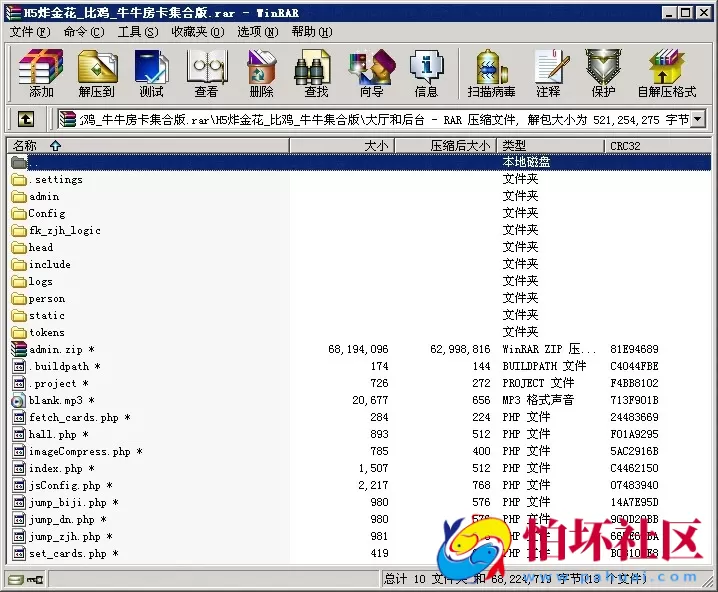Open the 向导 (Wizard) tool

click(x=371, y=73)
